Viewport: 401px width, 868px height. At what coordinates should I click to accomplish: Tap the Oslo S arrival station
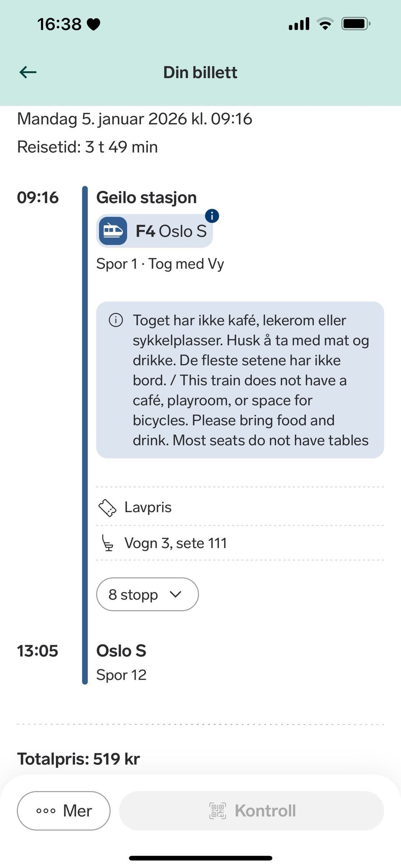tap(121, 651)
